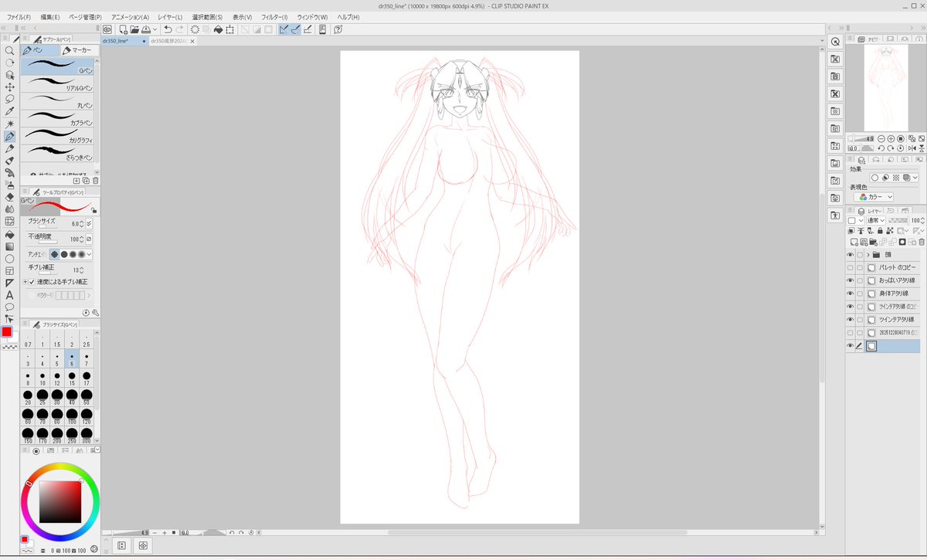Image resolution: width=927 pixels, height=560 pixels.
Task: Select the Text tool
Action: pyautogui.click(x=10, y=295)
